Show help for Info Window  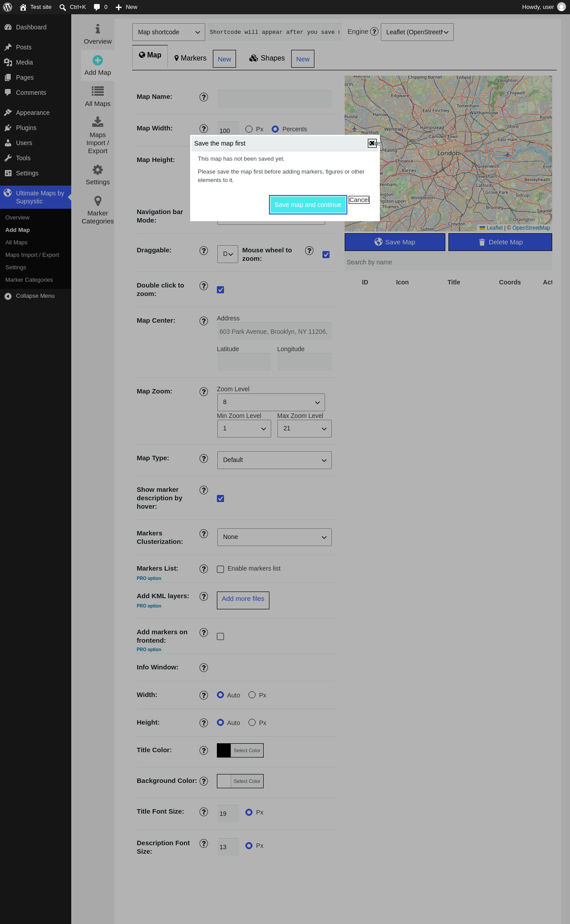(x=204, y=668)
